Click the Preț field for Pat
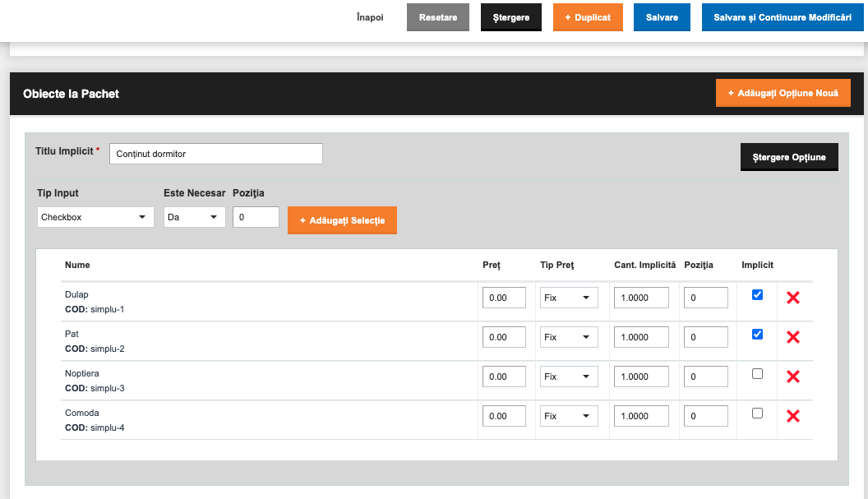 coord(504,337)
